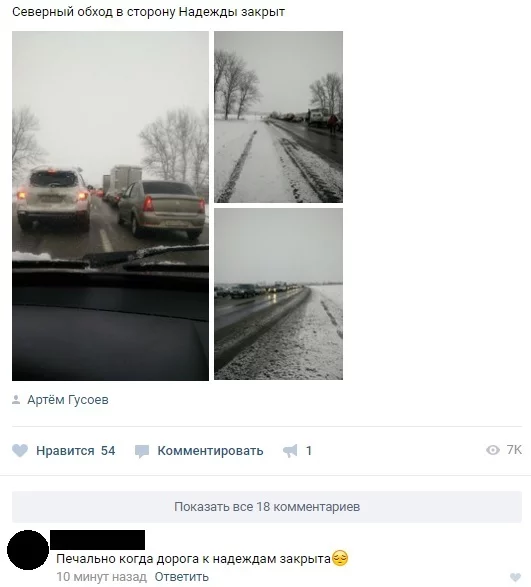This screenshot has height=587, width=531.
Task: Click the 10 минут назад timestamp
Action: point(101,577)
